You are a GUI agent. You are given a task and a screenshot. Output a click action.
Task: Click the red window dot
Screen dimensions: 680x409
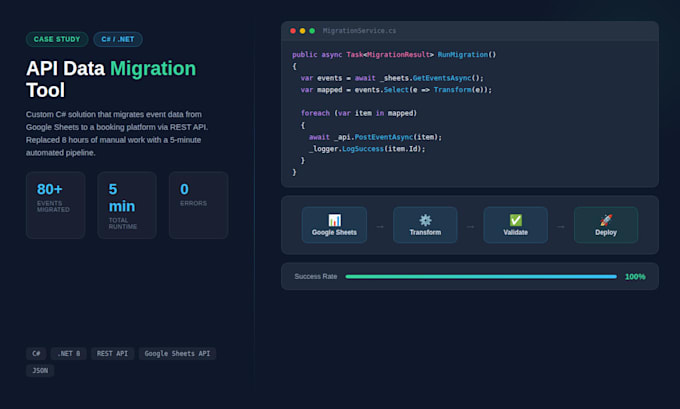(293, 31)
